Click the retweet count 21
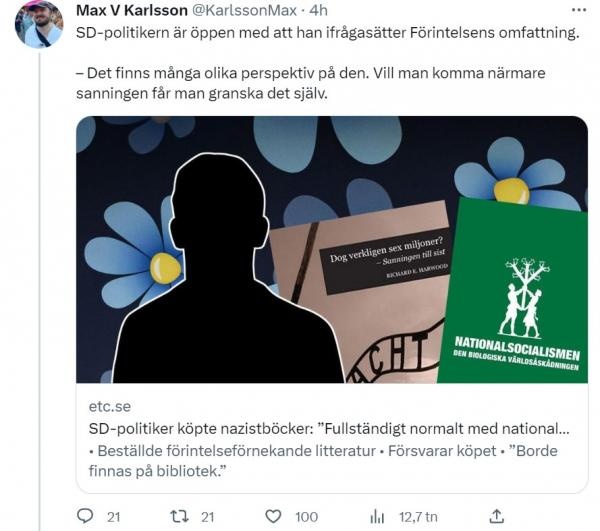Image resolution: width=600 pixels, height=531 pixels. click(x=207, y=517)
